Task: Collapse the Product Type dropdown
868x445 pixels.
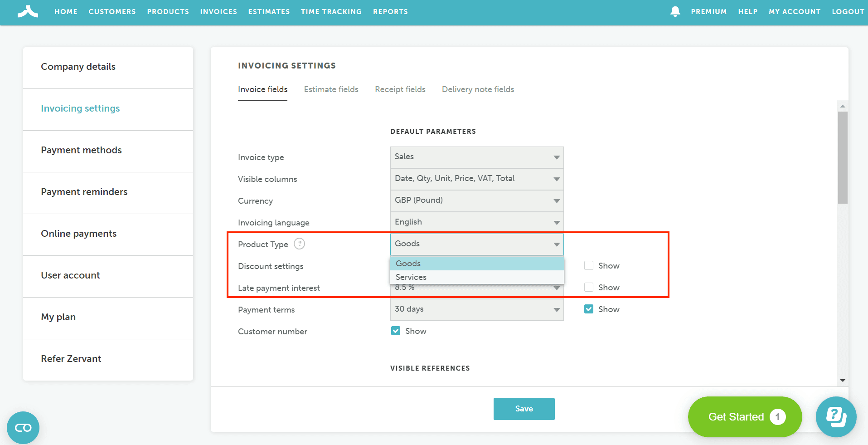Action: [477, 244]
